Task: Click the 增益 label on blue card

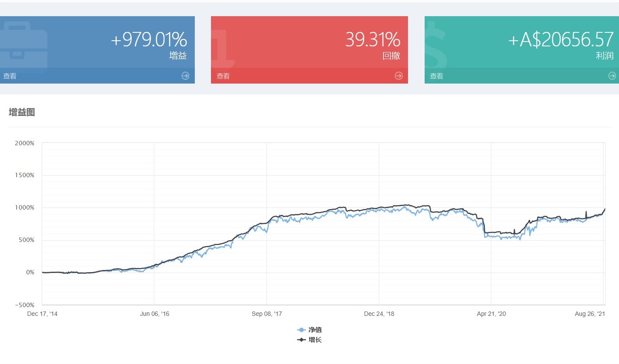Action: point(178,56)
